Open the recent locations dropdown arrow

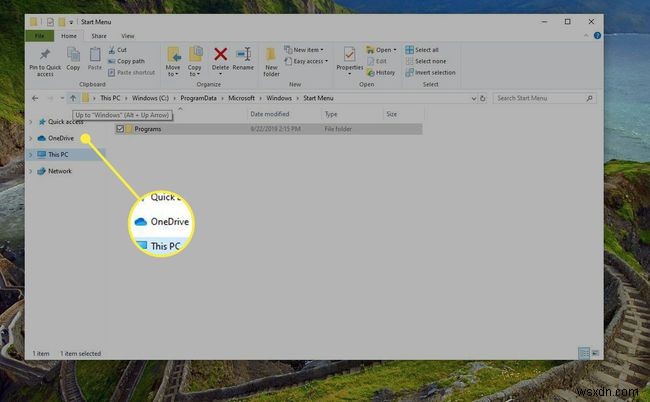pos(62,98)
